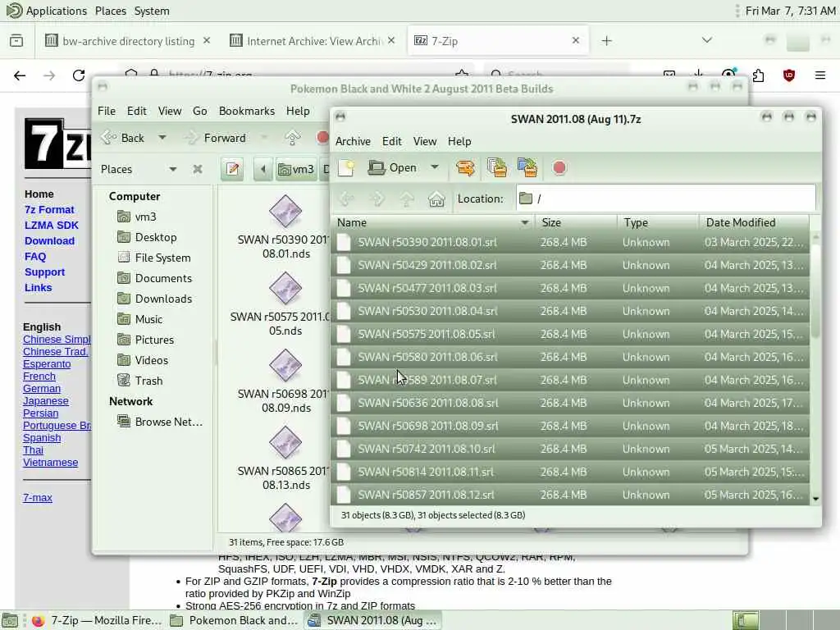
Task: Select SWAN r50857 2011.08.12.srl row
Action: 569,495
